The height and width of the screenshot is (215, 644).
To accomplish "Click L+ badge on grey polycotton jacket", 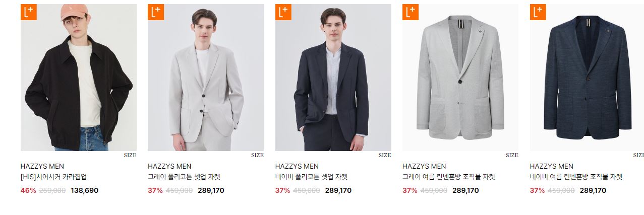I will pos(156,12).
